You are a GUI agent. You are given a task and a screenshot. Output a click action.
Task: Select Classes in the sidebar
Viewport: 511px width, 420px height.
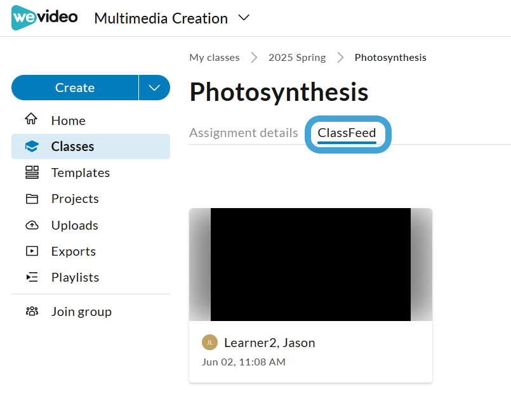[x=91, y=147]
